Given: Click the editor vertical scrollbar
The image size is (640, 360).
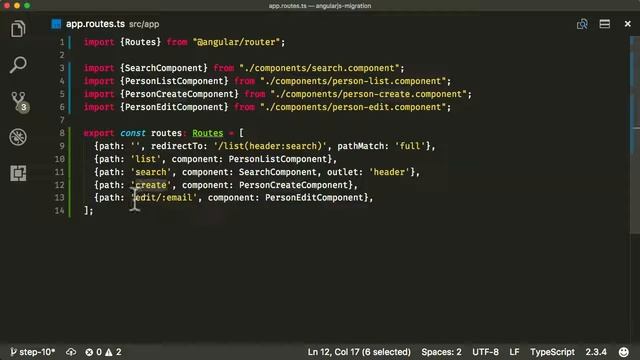Looking at the screenshot, I should (x=635, y=135).
